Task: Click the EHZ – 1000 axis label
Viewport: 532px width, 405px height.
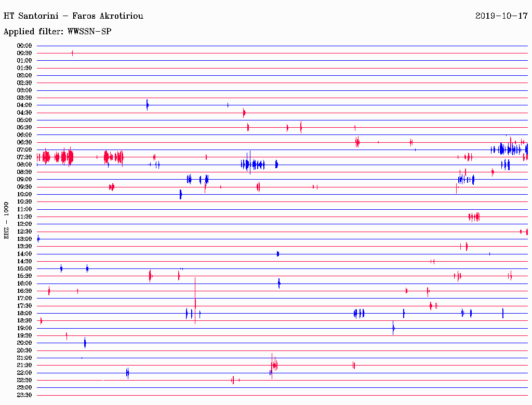Action: coord(6,221)
